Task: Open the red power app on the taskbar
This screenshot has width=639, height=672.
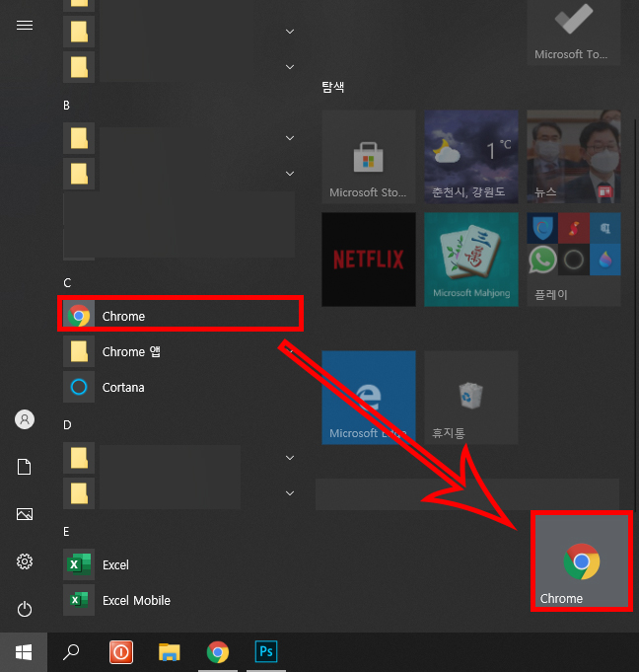Action: pyautogui.click(x=120, y=652)
